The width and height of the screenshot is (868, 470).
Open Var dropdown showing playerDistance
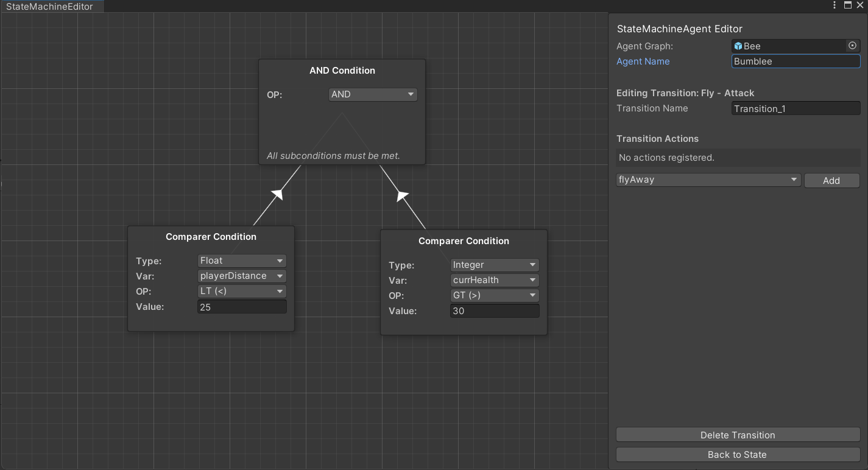coord(242,276)
